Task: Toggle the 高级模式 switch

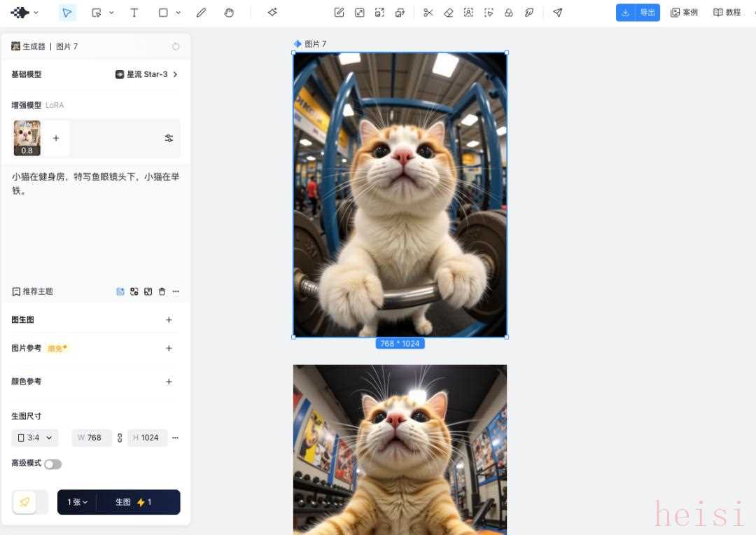Action: click(x=52, y=464)
